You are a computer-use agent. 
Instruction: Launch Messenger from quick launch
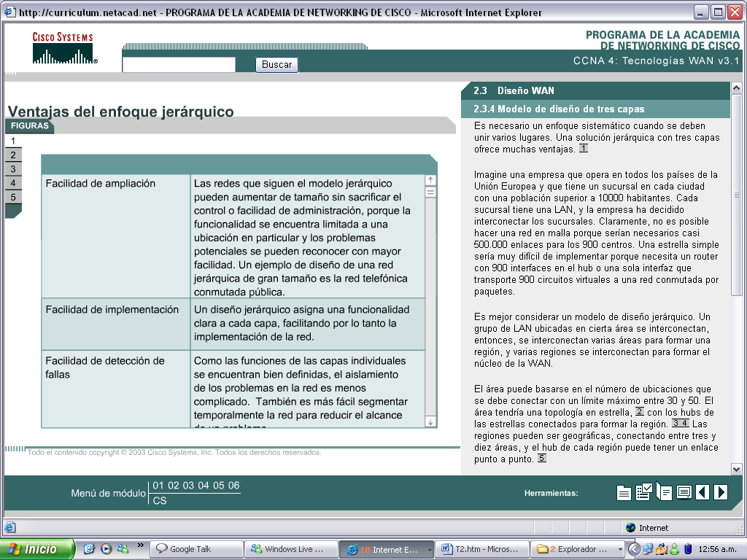point(123,549)
